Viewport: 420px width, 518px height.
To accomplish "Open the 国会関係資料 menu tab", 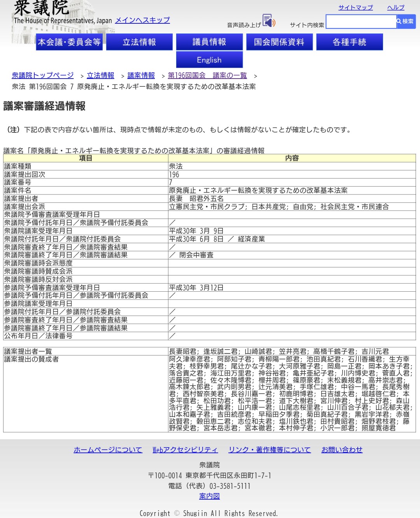I will tap(279, 42).
